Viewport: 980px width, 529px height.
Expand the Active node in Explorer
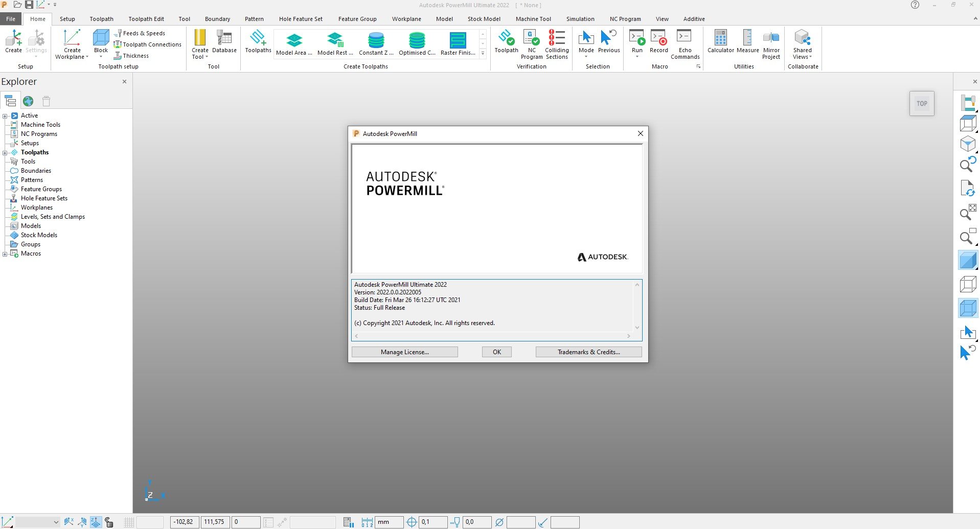click(x=5, y=116)
